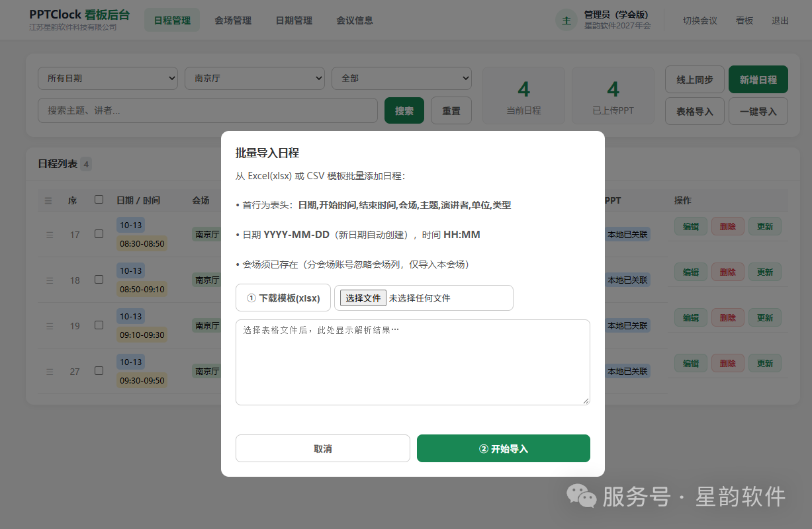Click 更新 for row 27
Screen dimensions: 812x529
click(765, 363)
